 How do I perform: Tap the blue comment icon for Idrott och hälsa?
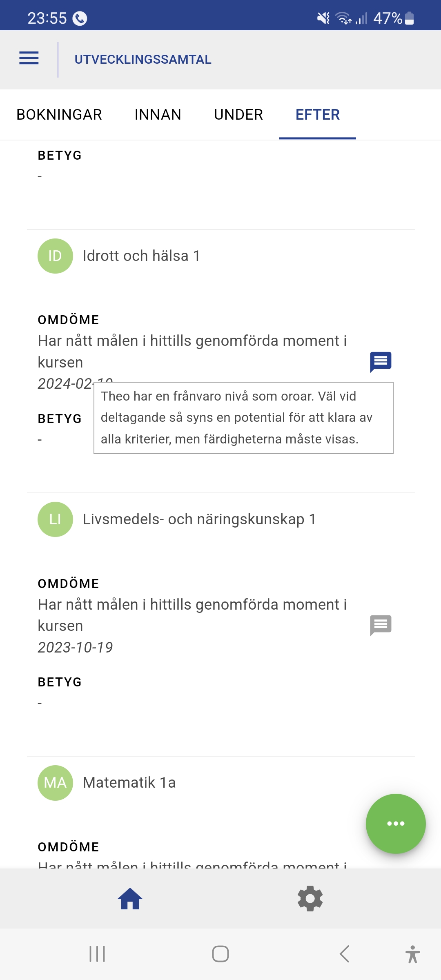pos(381,362)
